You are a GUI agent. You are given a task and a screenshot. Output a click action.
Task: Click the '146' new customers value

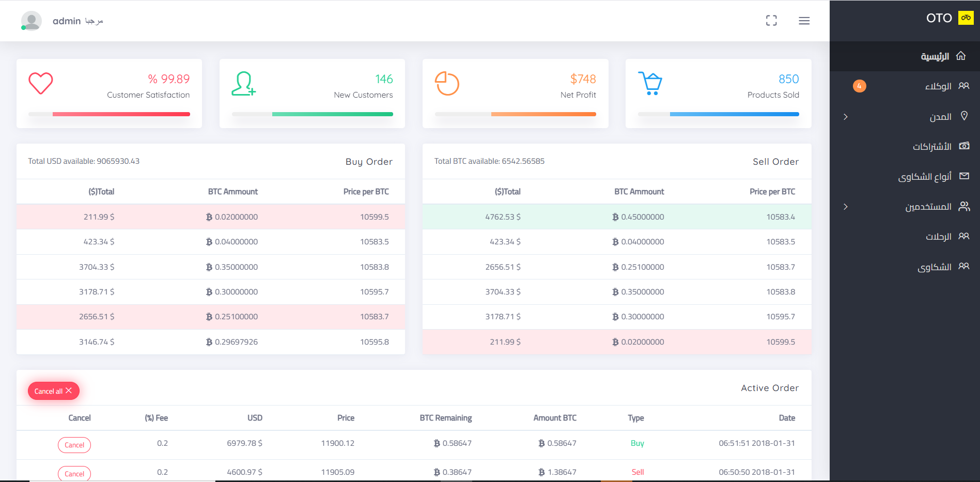pyautogui.click(x=384, y=79)
